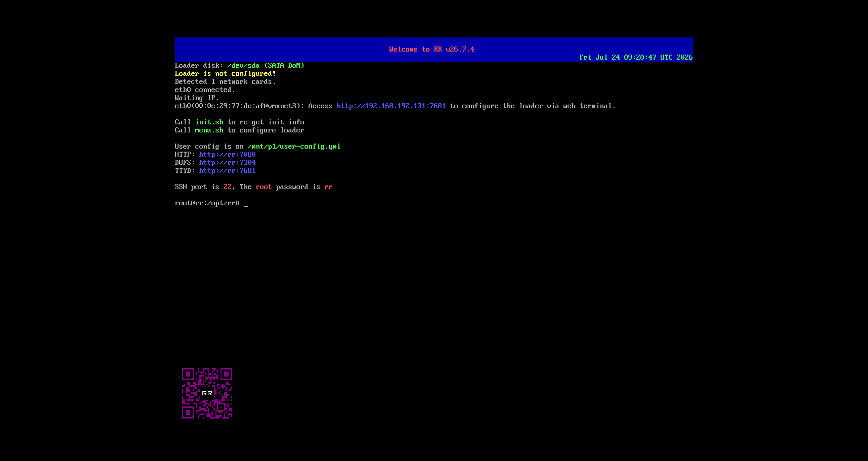Viewport: 868px width, 461px height.
Task: Click the date and time in the banner
Action: (x=636, y=58)
